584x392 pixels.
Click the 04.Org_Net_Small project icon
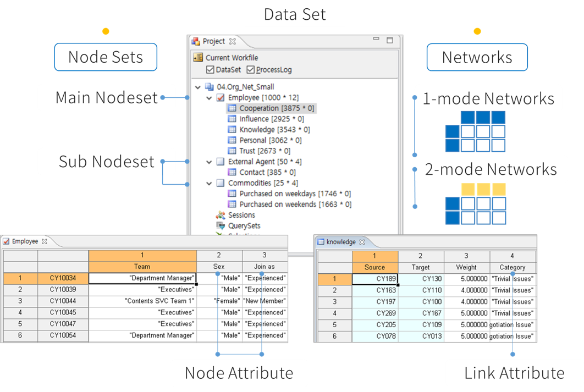pyautogui.click(x=210, y=87)
